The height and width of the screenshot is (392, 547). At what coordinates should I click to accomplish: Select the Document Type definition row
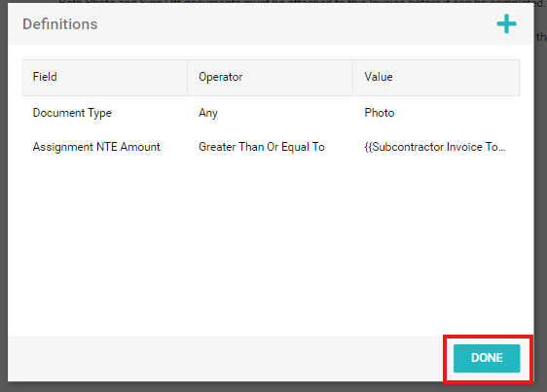271,113
